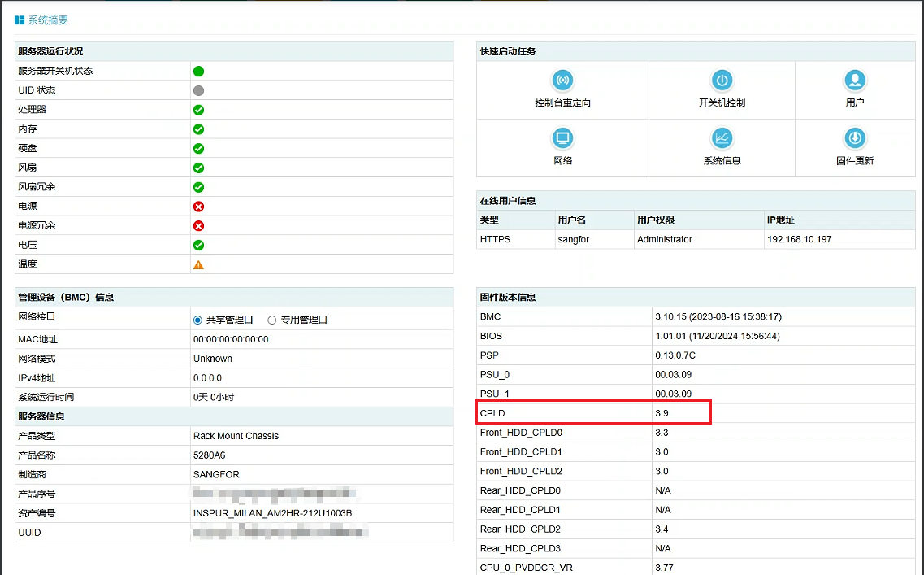Open the 用户 user management icon
The image size is (924, 575).
click(854, 80)
